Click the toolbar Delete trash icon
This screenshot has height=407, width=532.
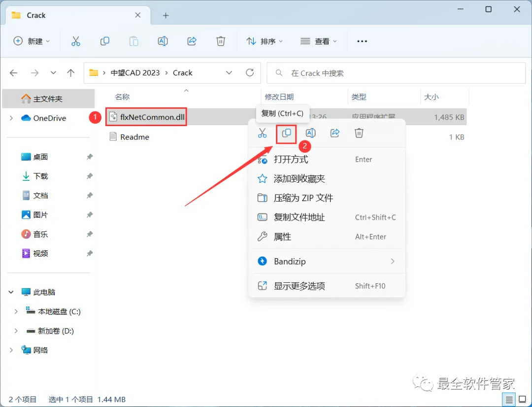click(221, 41)
